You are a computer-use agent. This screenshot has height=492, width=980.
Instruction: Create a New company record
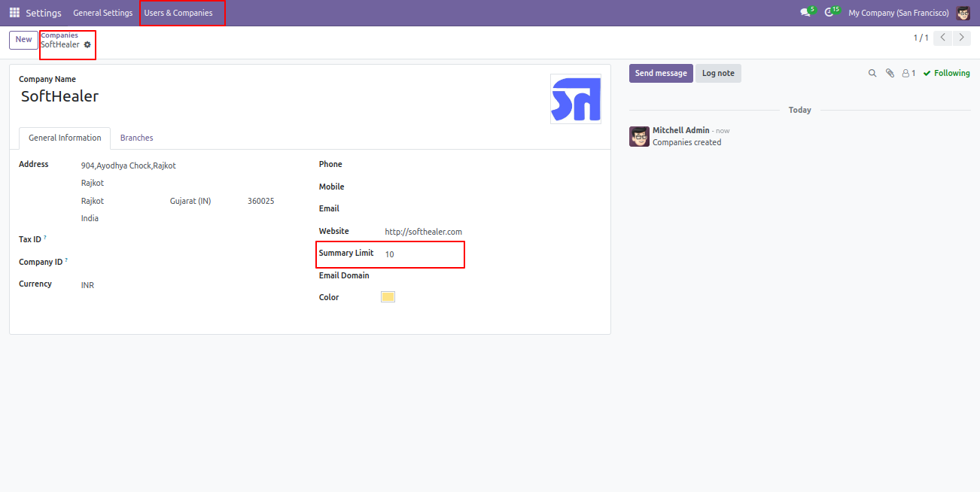(x=23, y=40)
